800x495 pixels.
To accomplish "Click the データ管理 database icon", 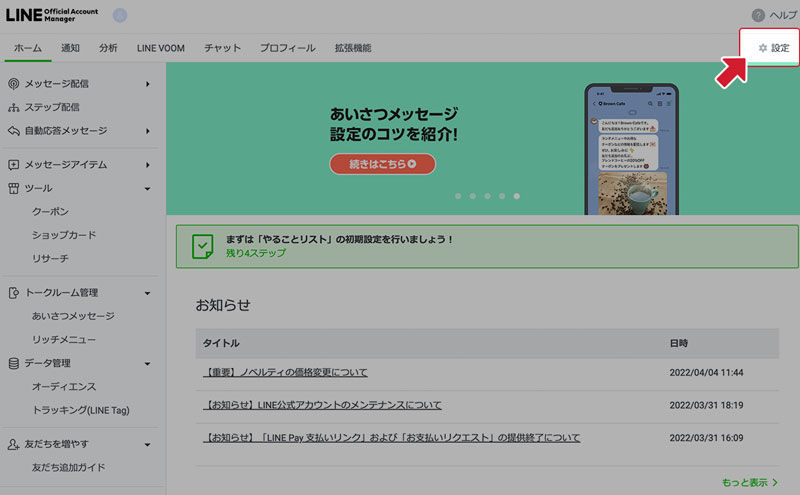I will click(x=14, y=363).
